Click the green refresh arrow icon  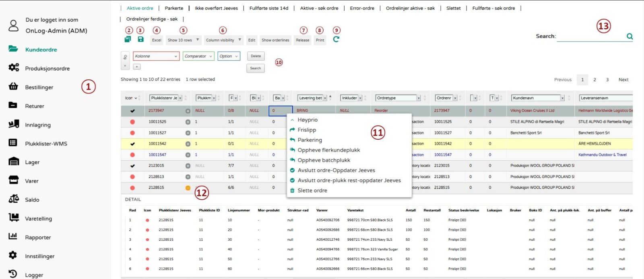pyautogui.click(x=336, y=39)
